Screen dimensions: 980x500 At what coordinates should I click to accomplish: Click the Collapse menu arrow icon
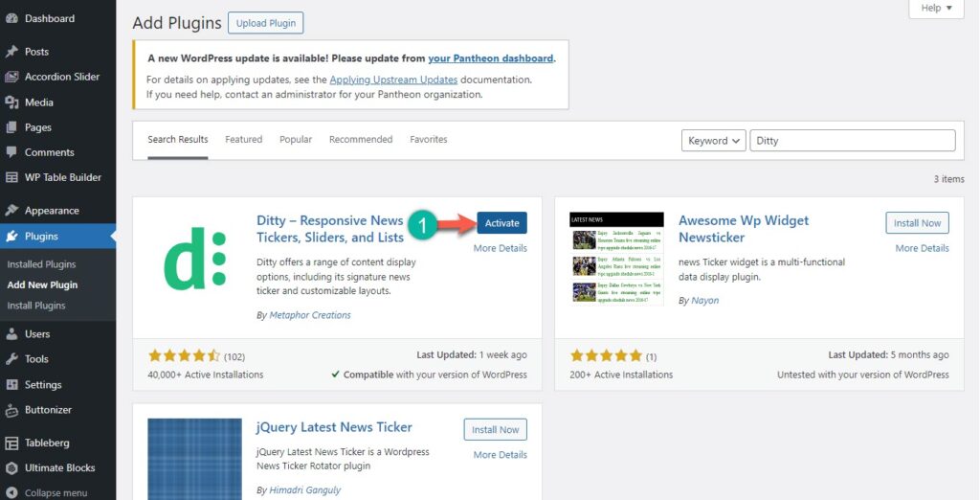point(11,492)
